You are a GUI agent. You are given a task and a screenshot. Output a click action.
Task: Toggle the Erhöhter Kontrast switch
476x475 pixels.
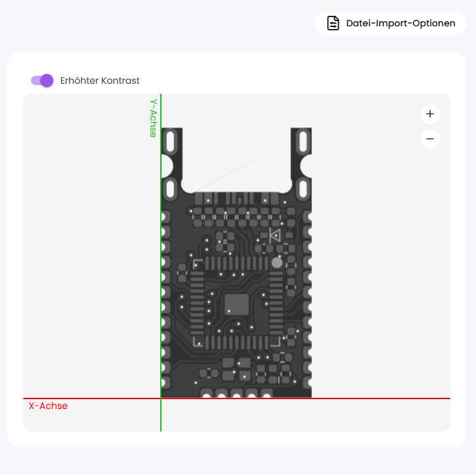42,80
